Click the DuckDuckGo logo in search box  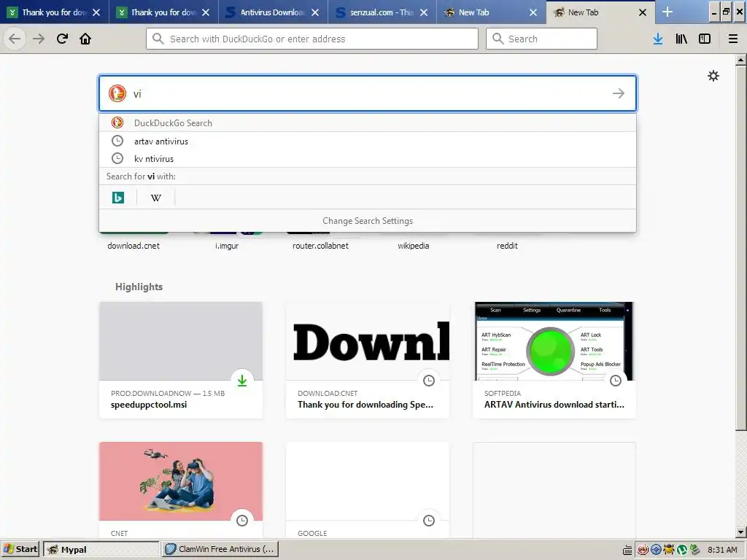click(117, 93)
